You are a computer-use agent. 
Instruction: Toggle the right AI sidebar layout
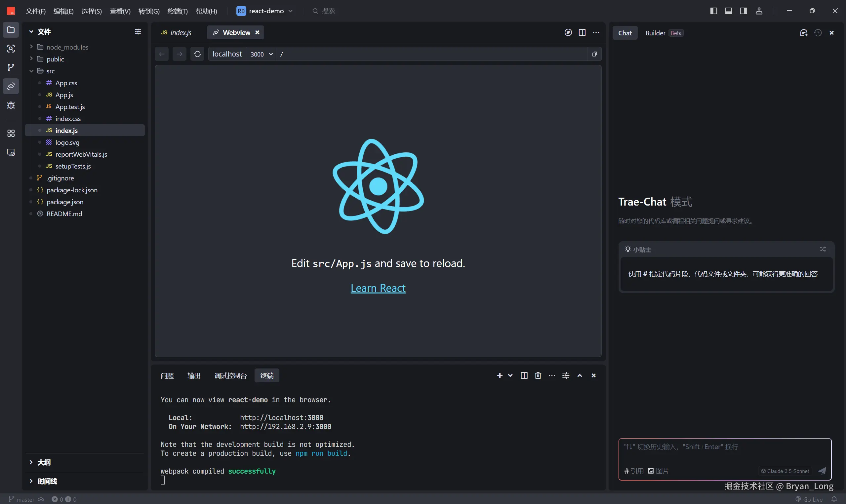tap(744, 11)
